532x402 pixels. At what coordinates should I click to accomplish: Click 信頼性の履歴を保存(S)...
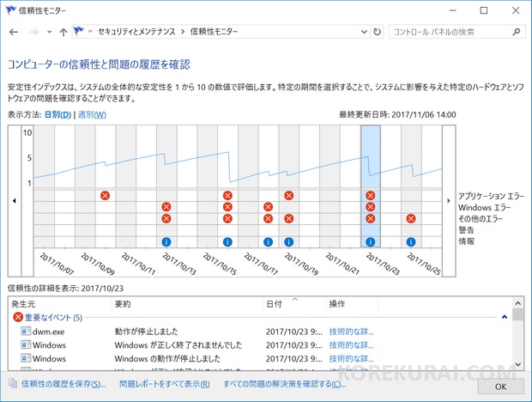63,384
